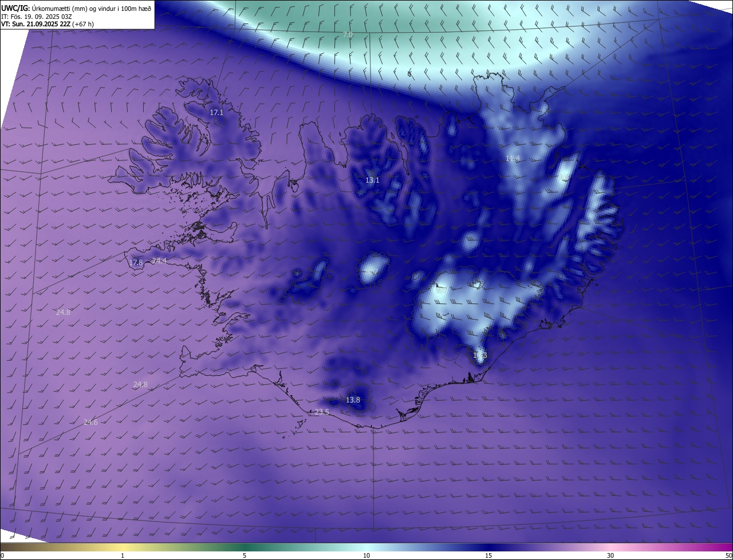Click the '10' tick label on the scale

(x=366, y=556)
